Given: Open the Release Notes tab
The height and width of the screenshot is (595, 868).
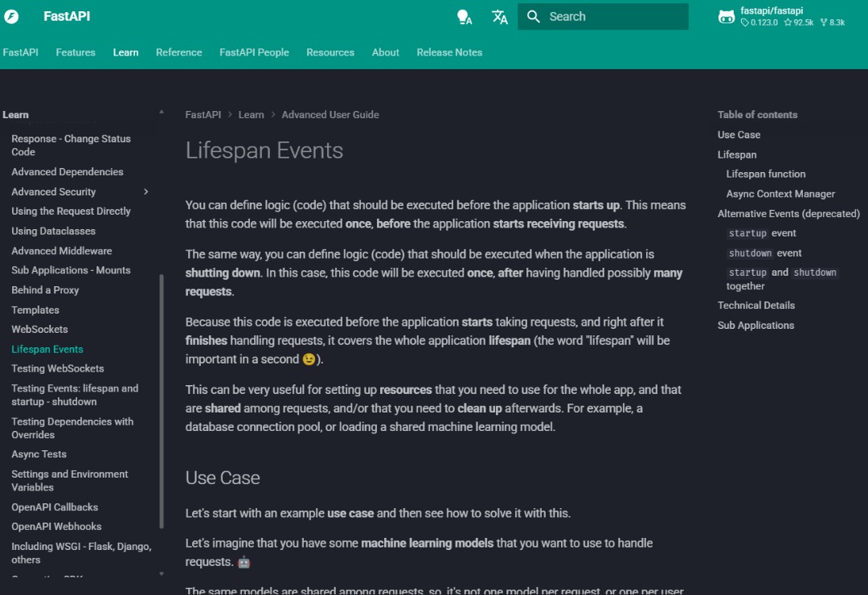Looking at the screenshot, I should (x=448, y=52).
